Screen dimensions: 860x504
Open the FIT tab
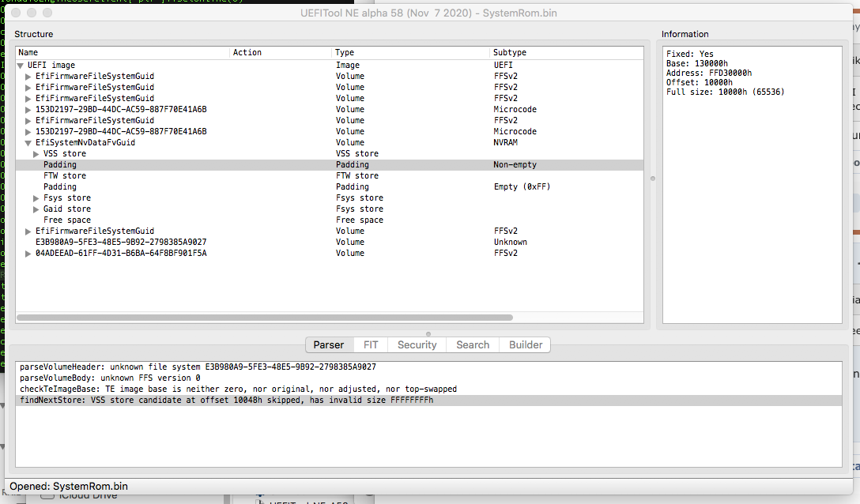371,345
